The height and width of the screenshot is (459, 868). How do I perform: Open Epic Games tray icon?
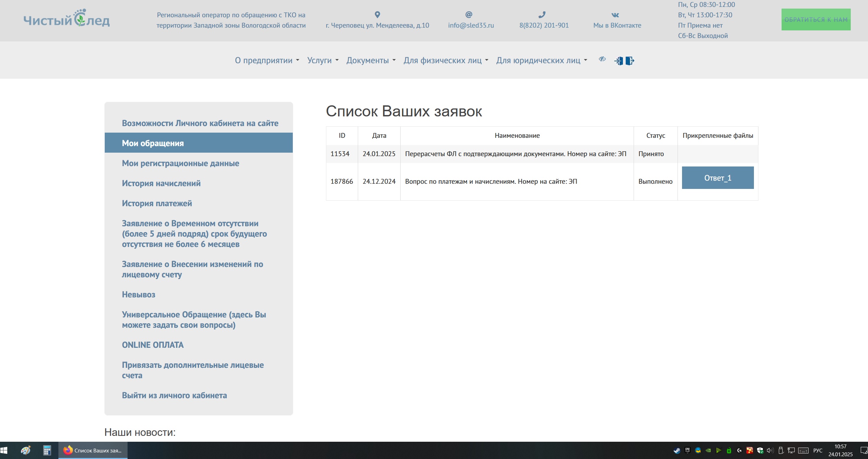[688, 450]
